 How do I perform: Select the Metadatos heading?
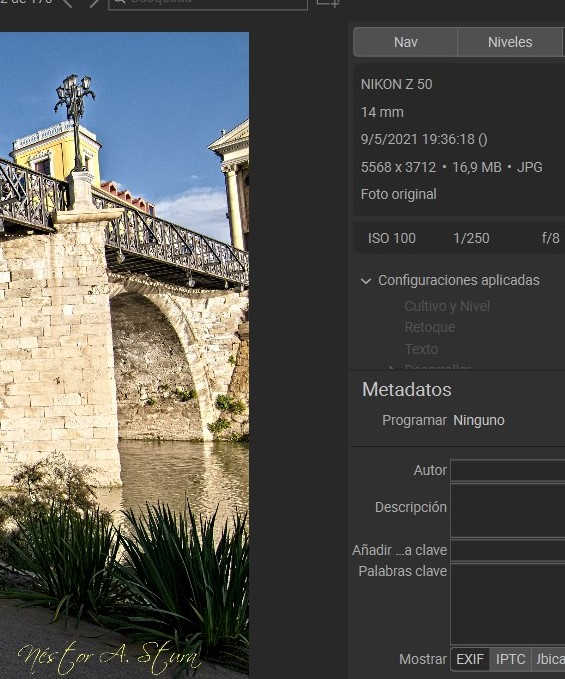coord(407,389)
